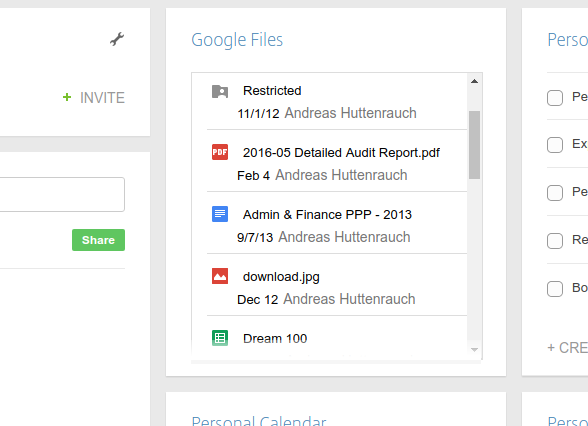Click the wrench settings icon
Viewport: 588px width, 426px height.
tap(117, 39)
